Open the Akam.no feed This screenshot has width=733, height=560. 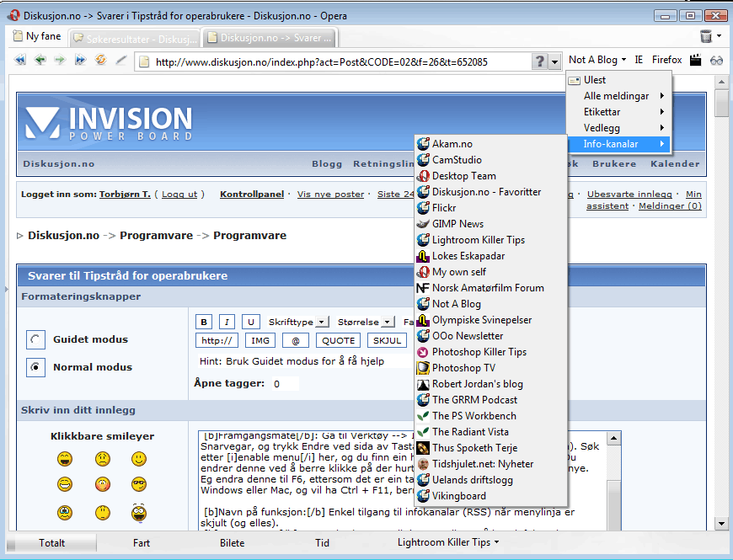tap(491, 144)
